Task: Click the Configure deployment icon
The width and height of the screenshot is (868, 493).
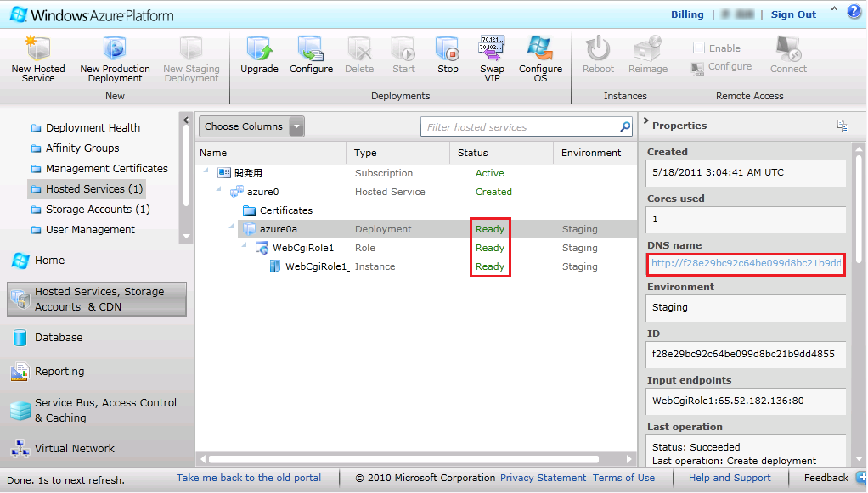Action: [x=311, y=48]
